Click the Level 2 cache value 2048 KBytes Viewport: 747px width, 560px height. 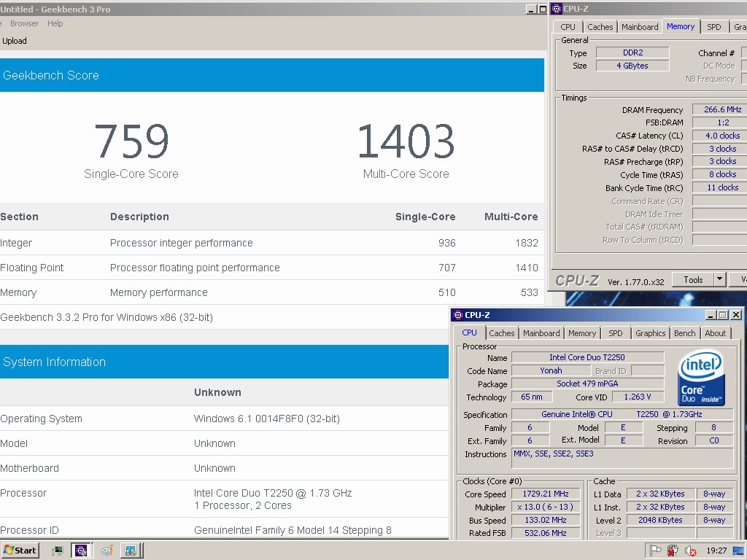[x=660, y=520]
